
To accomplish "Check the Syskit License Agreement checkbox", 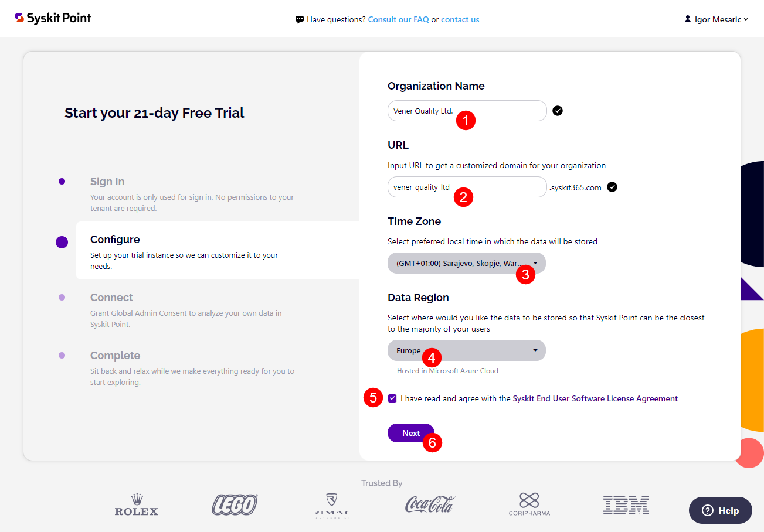I will (x=392, y=398).
